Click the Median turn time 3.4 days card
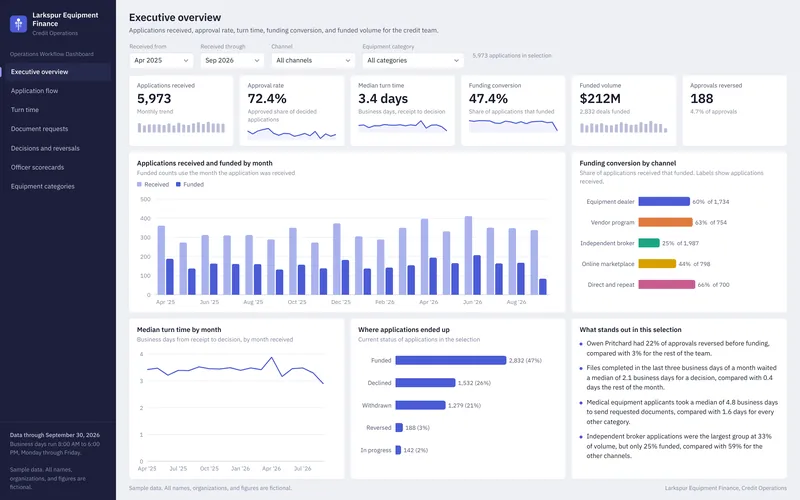The height and width of the screenshot is (500, 800). pos(403,111)
